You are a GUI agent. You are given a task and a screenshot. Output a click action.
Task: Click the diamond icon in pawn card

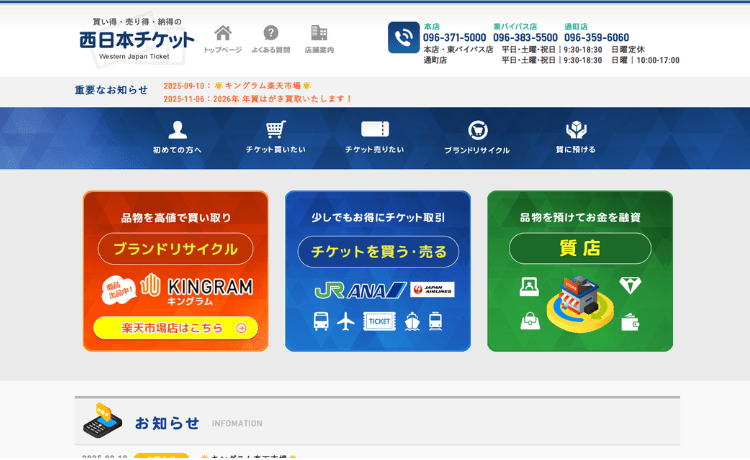coord(630,285)
